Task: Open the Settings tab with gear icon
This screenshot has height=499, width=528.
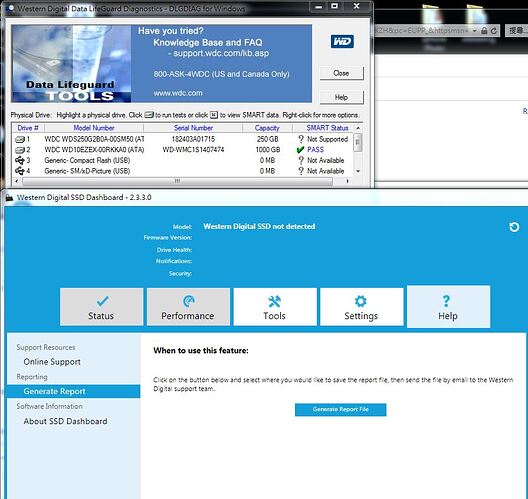Action: [361, 307]
